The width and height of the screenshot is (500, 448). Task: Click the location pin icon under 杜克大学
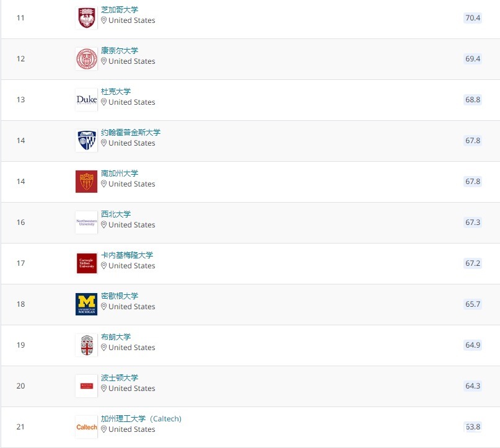coord(104,102)
